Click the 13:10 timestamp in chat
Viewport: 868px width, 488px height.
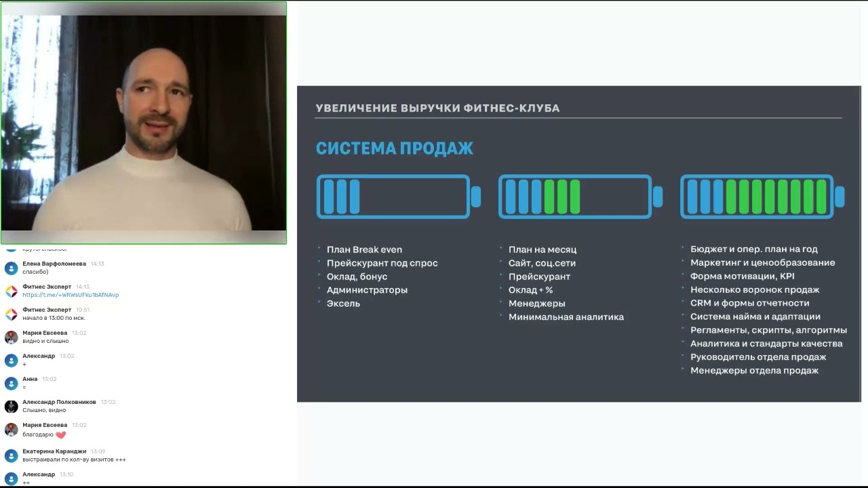pyautogui.click(x=66, y=474)
